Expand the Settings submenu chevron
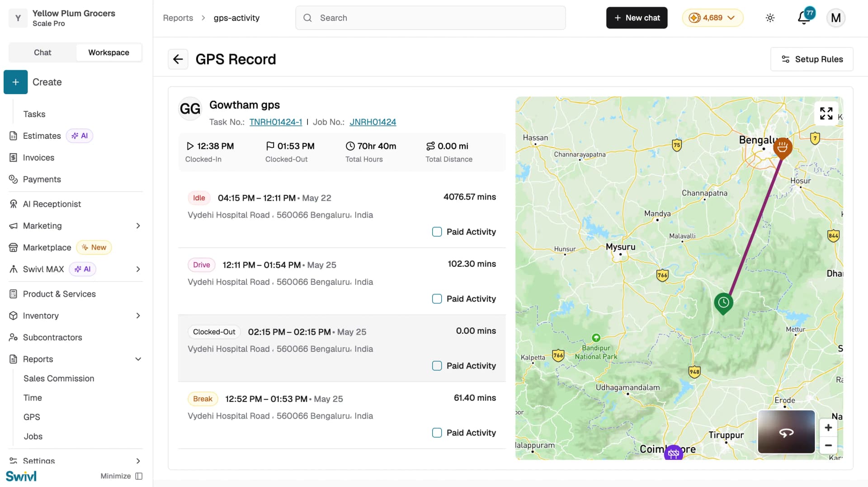 (138, 461)
